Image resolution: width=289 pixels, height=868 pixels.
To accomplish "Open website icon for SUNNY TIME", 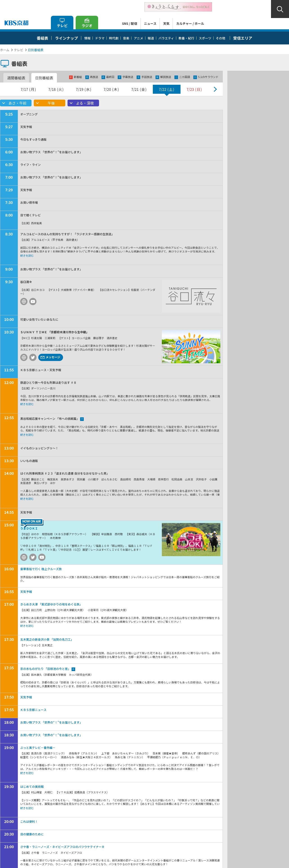I will [24, 357].
